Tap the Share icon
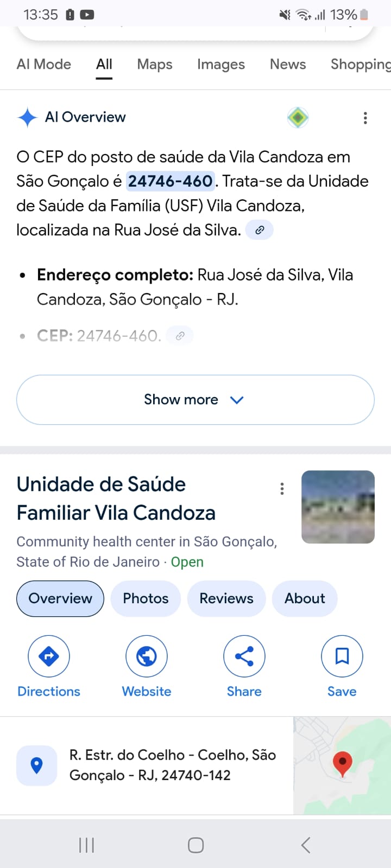The height and width of the screenshot is (868, 391). point(244,656)
